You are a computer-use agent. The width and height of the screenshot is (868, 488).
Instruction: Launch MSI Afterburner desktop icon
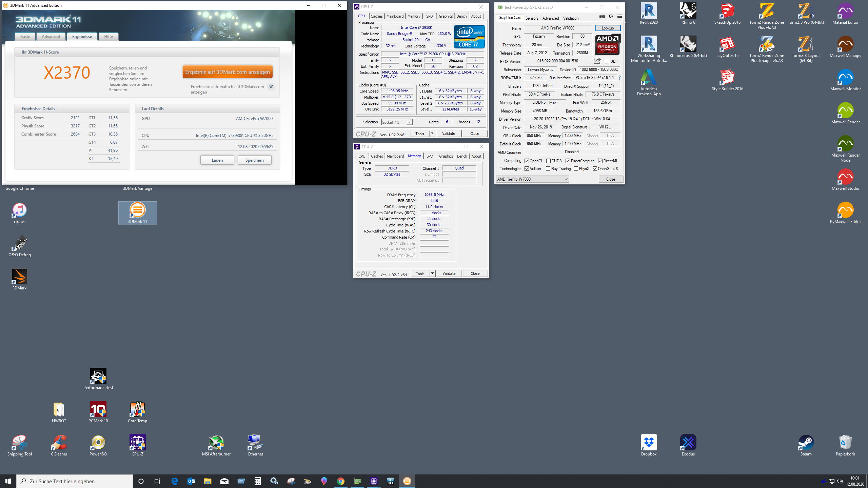[x=216, y=445]
